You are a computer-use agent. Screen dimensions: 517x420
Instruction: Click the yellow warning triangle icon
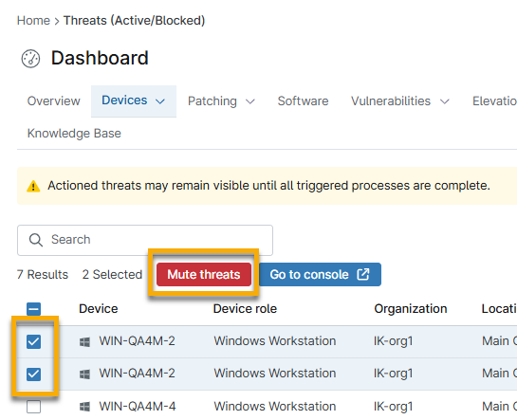pyautogui.click(x=33, y=186)
